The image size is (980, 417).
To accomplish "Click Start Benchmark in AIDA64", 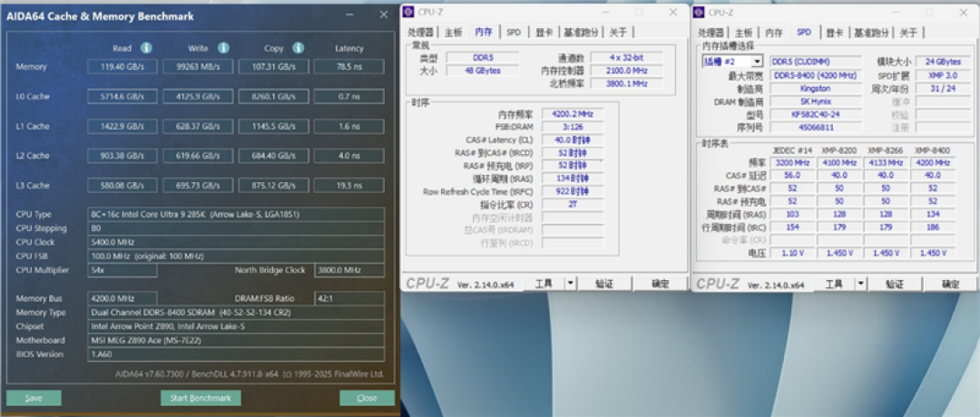I will tap(201, 398).
